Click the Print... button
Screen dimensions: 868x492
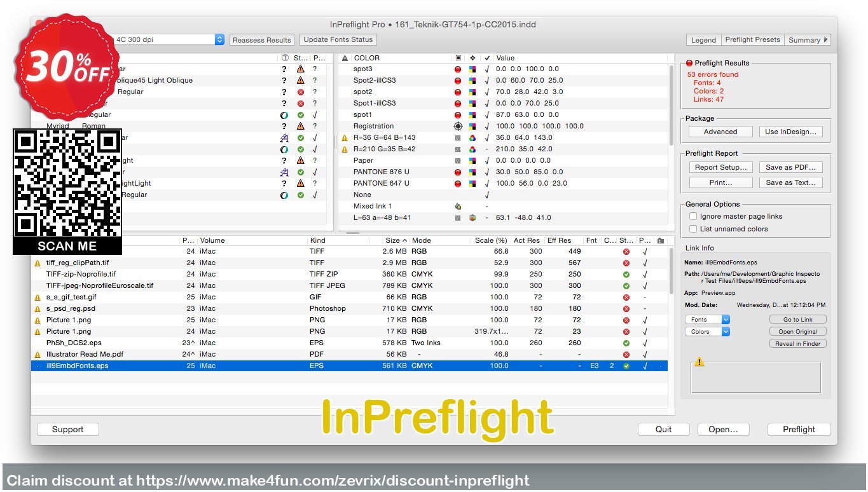pyautogui.click(x=720, y=182)
